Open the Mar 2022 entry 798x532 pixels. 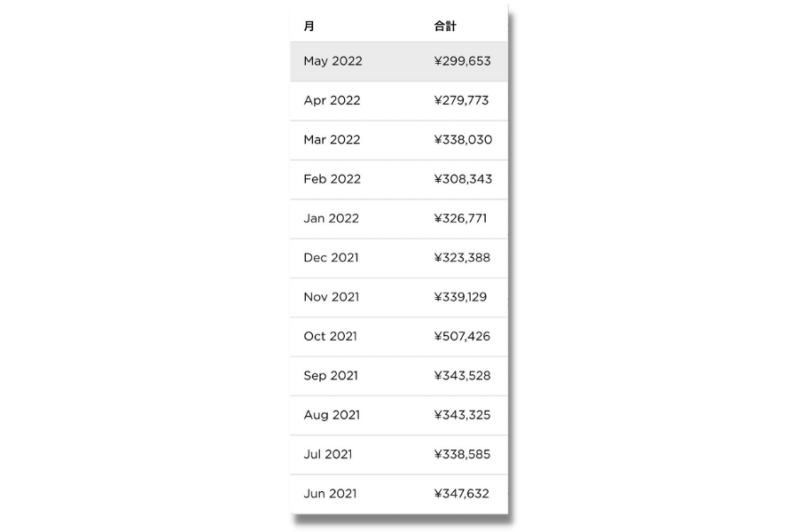(x=399, y=140)
